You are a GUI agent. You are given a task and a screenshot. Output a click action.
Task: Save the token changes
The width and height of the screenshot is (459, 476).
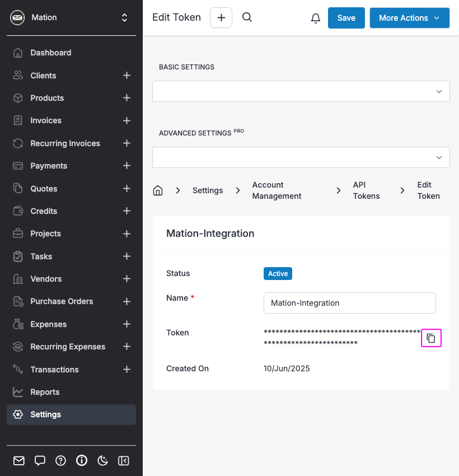346,18
